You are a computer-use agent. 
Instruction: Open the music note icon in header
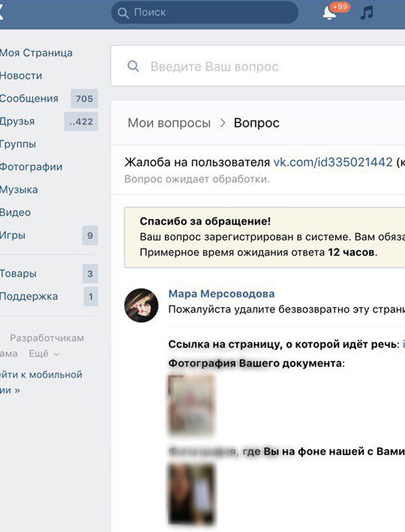[367, 13]
